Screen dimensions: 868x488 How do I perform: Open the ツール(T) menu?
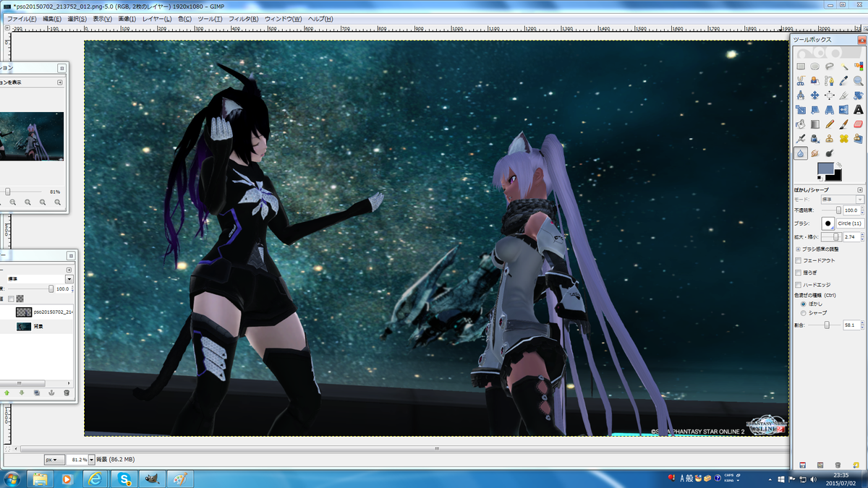(210, 18)
